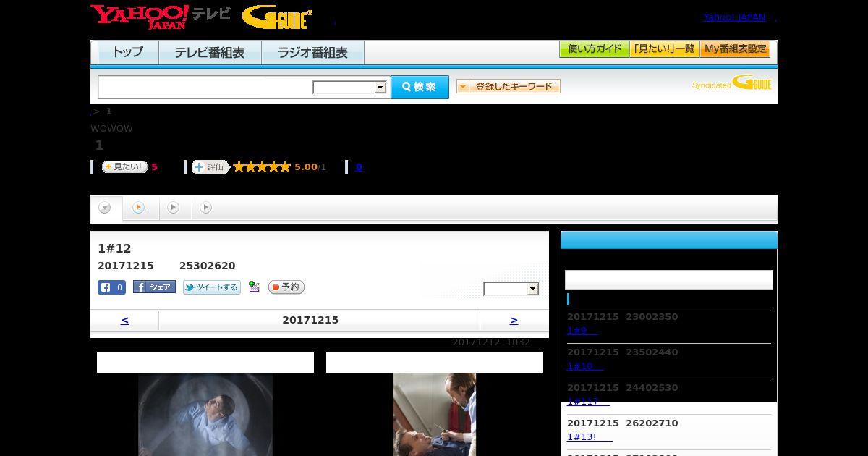Click the ツイートする Twitter button
868x456 pixels.
point(211,287)
